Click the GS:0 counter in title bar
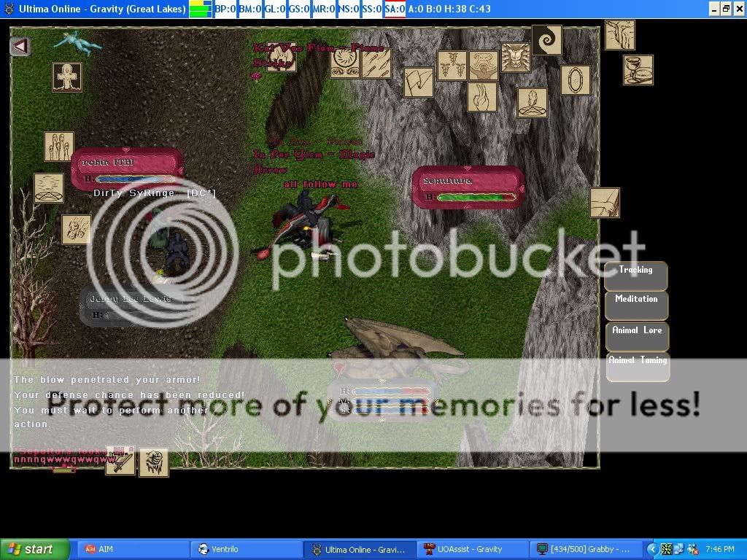 pos(299,9)
